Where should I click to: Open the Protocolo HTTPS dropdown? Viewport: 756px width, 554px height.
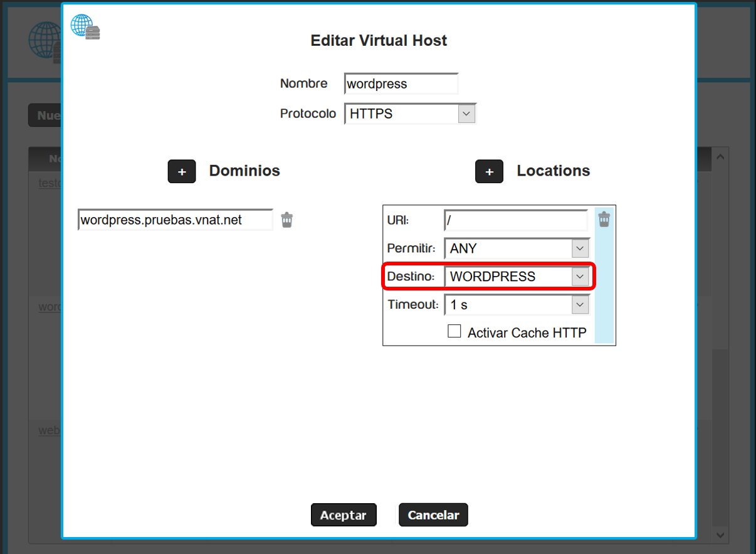(x=410, y=114)
